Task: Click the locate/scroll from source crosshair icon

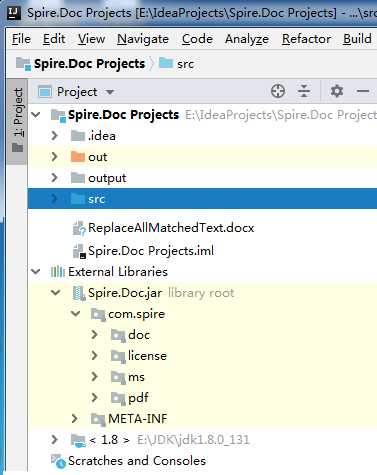Action: pyautogui.click(x=278, y=91)
